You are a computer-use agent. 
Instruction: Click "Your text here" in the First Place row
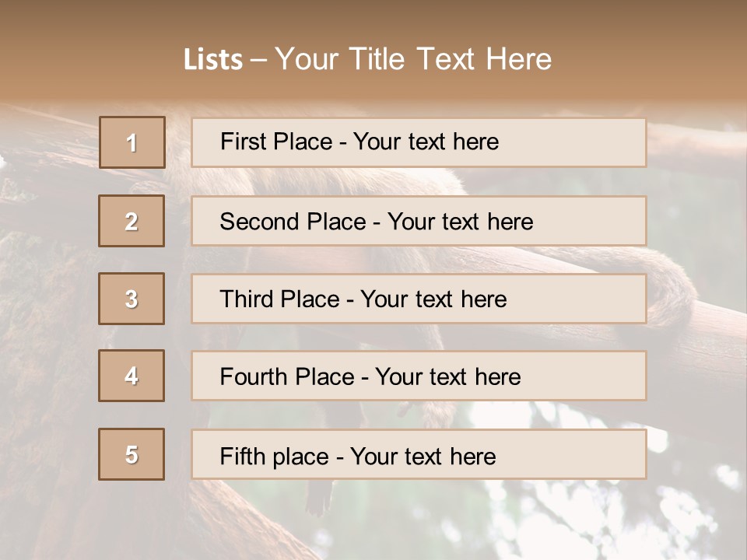click(x=426, y=142)
